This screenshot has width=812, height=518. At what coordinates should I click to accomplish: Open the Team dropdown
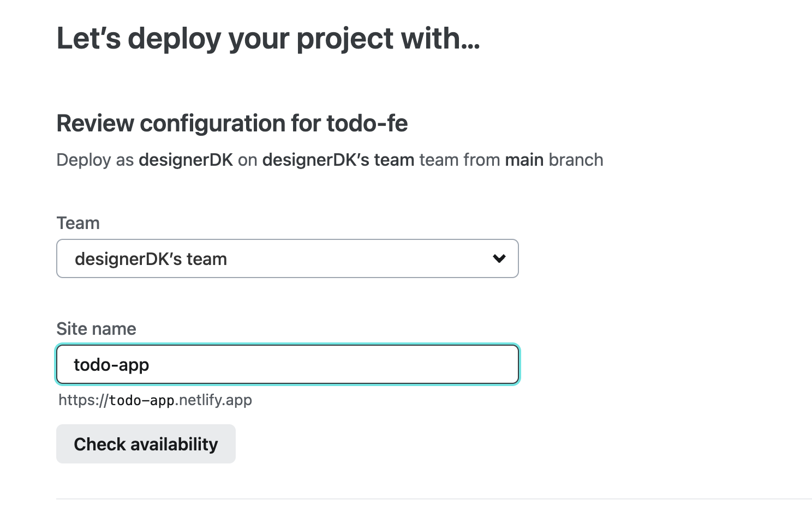coord(287,258)
